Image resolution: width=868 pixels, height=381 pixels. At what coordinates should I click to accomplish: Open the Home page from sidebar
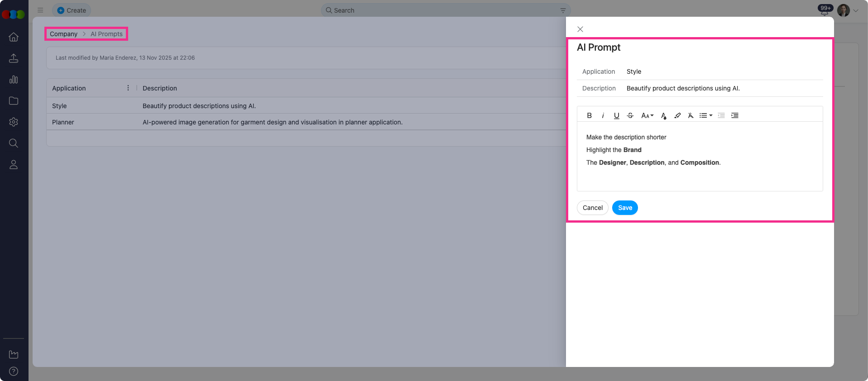click(14, 37)
